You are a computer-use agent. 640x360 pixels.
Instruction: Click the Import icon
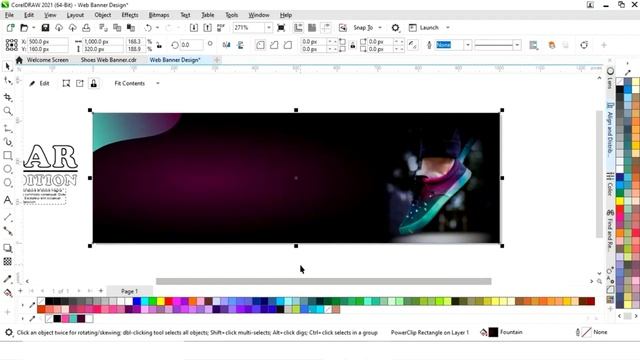tap(194, 28)
